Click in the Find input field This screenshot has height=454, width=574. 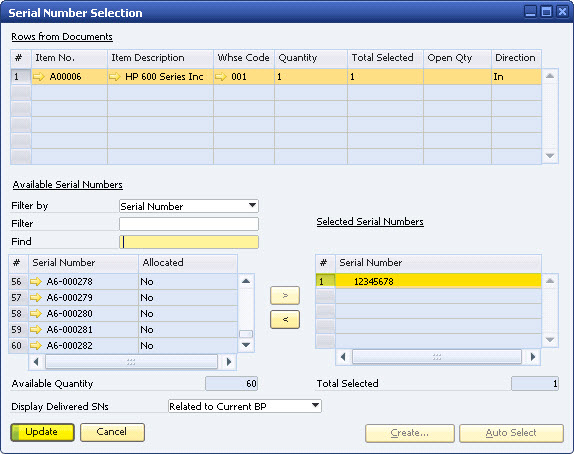(189, 242)
